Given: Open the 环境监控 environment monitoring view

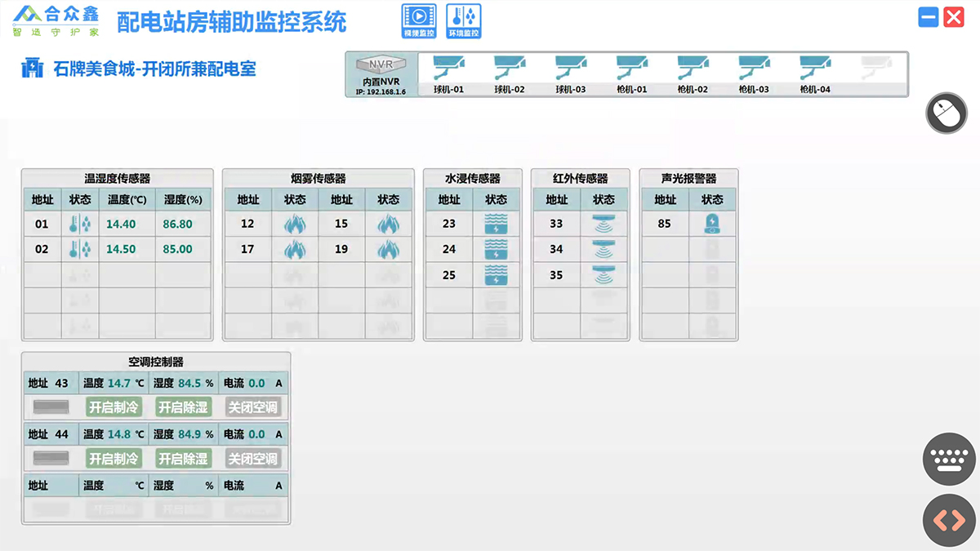Looking at the screenshot, I should [x=464, y=21].
